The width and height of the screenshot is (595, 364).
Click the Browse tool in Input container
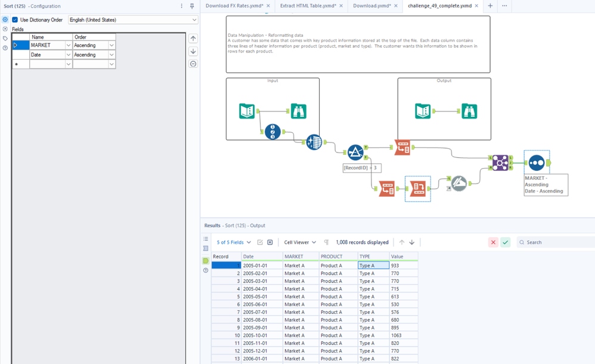[x=298, y=111]
